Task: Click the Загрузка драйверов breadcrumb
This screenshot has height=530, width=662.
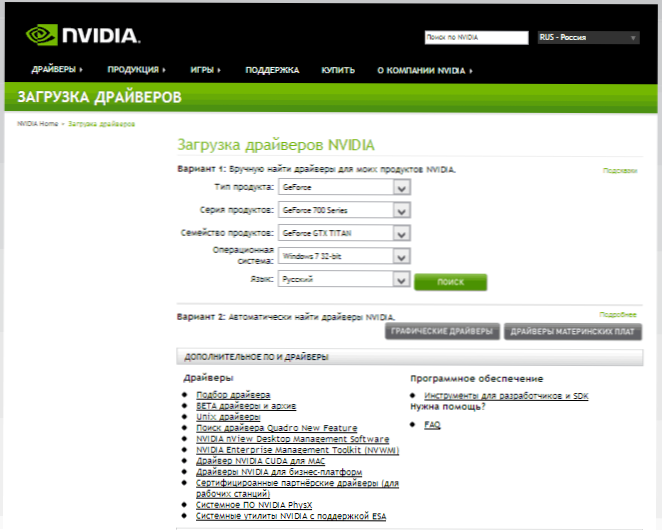Action: click(101, 124)
